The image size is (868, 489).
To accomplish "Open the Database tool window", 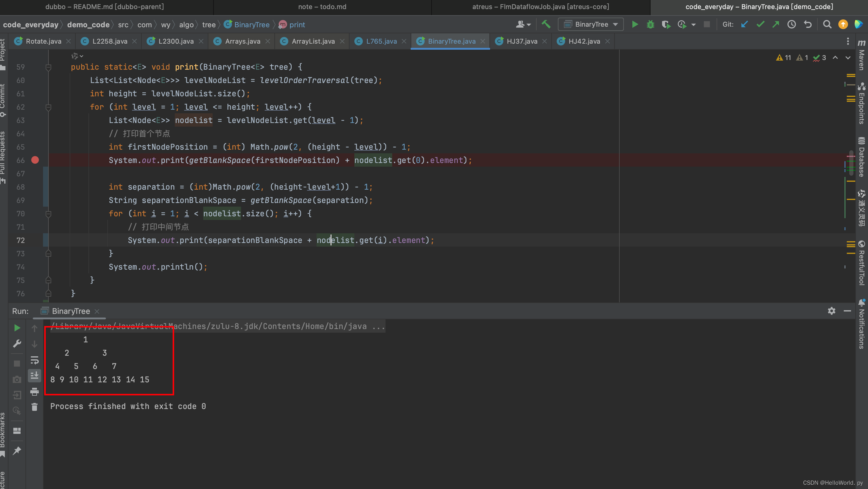I will click(x=862, y=157).
